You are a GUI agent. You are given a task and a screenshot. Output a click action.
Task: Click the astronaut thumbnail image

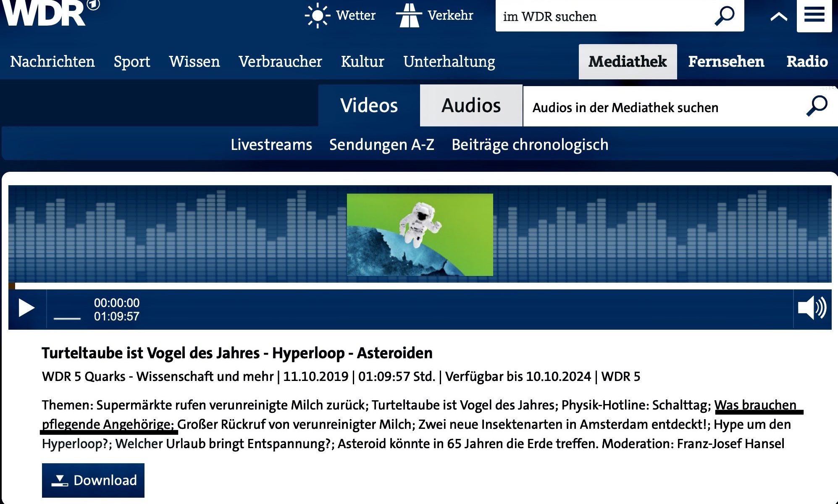point(420,235)
